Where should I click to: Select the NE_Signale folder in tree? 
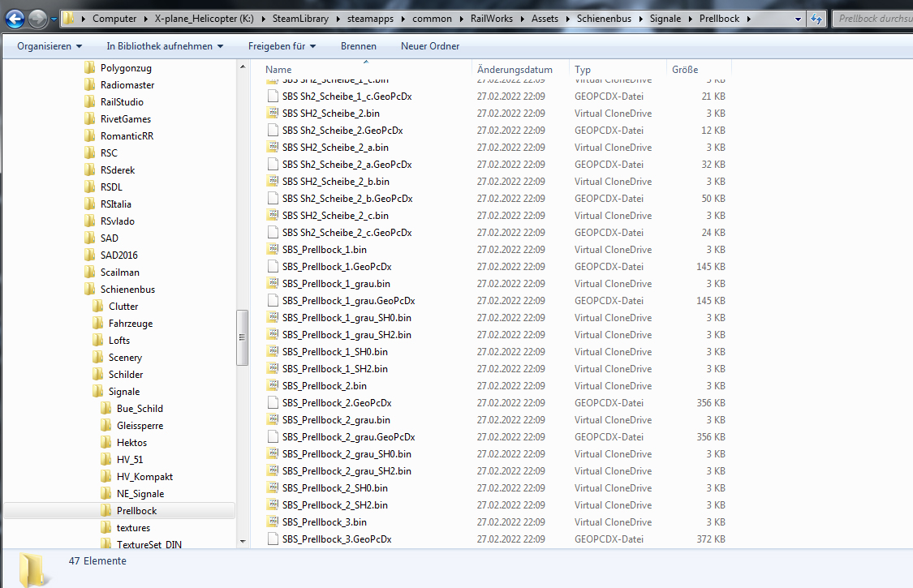(140, 494)
